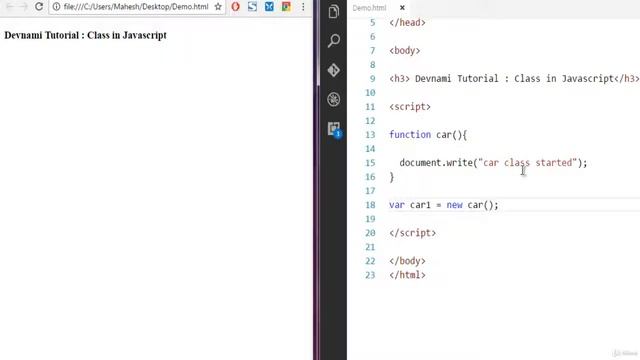640x360 pixels.
Task: Go forward in browser history
Action: (23, 7)
